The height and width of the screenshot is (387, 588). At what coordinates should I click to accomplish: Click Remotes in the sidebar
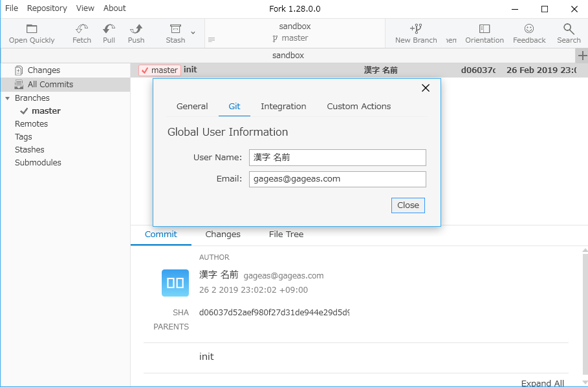click(x=32, y=123)
